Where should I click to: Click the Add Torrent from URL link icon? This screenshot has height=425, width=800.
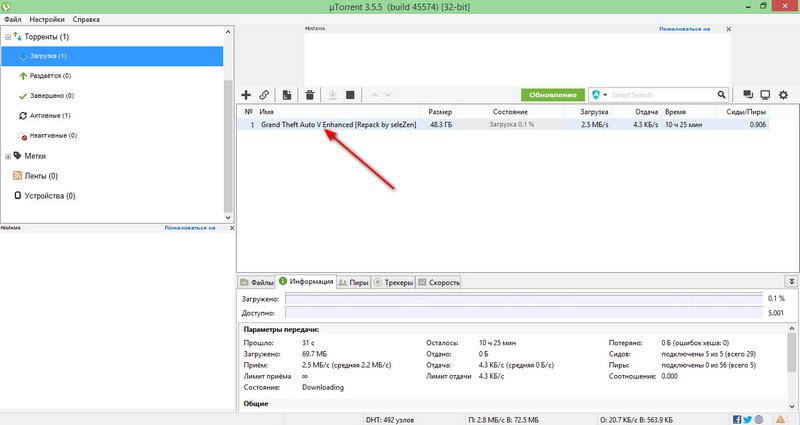click(x=264, y=94)
